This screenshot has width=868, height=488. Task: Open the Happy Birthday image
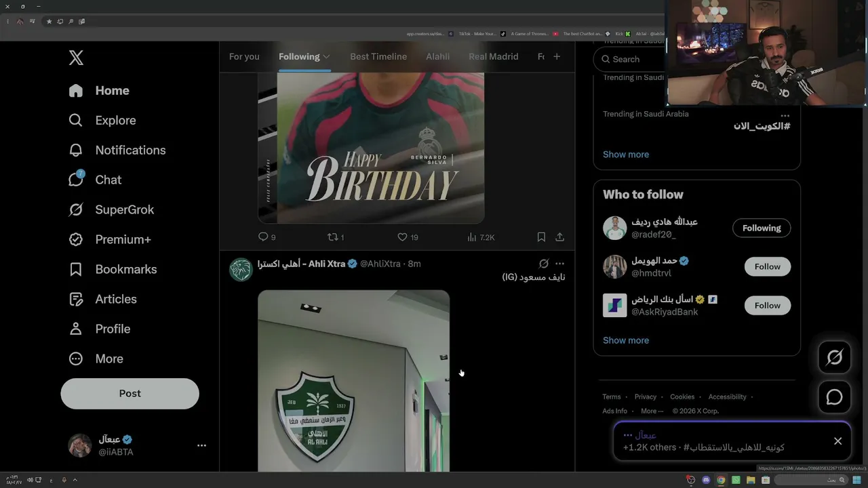[371, 148]
